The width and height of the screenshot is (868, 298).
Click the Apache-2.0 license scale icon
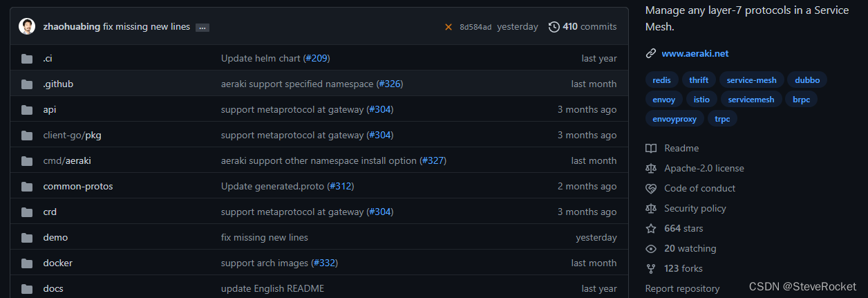click(650, 169)
